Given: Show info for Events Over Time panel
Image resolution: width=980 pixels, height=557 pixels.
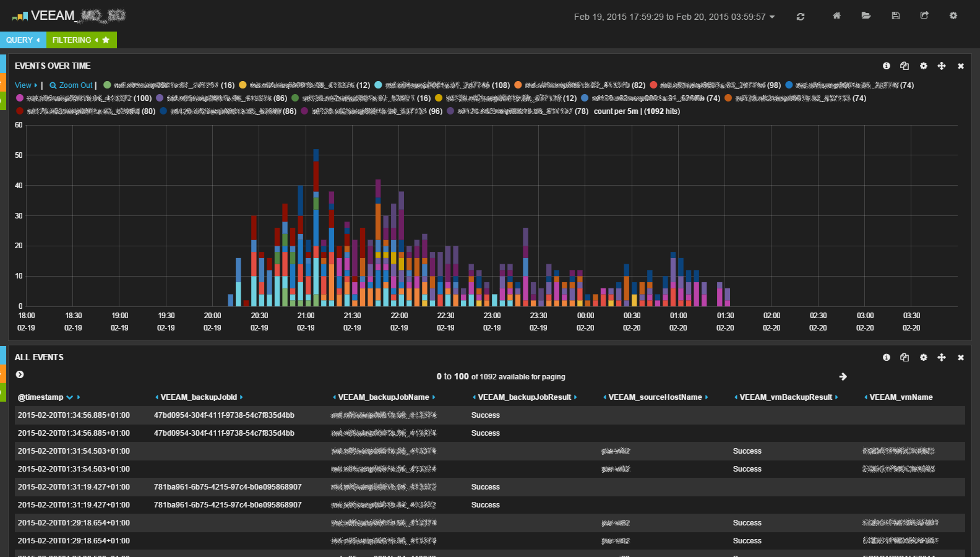Looking at the screenshot, I should (887, 66).
